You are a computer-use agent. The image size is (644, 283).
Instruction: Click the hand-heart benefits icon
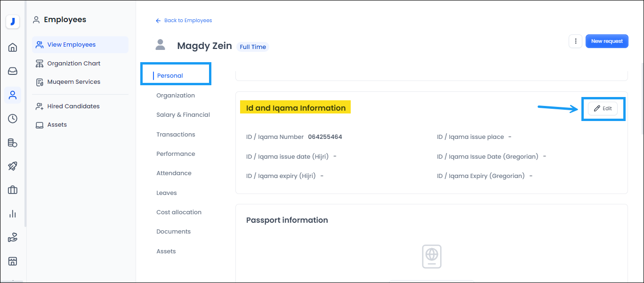13,238
